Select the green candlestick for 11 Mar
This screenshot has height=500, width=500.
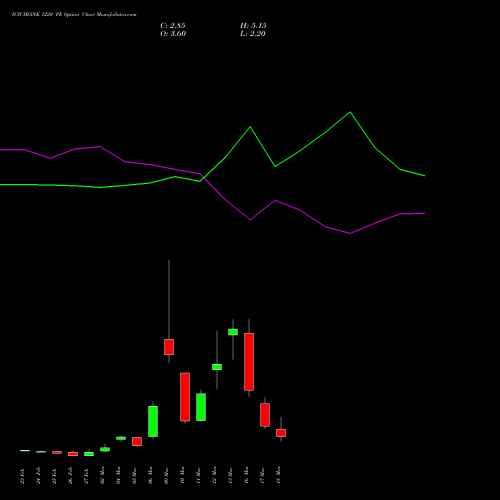[x=201, y=407]
